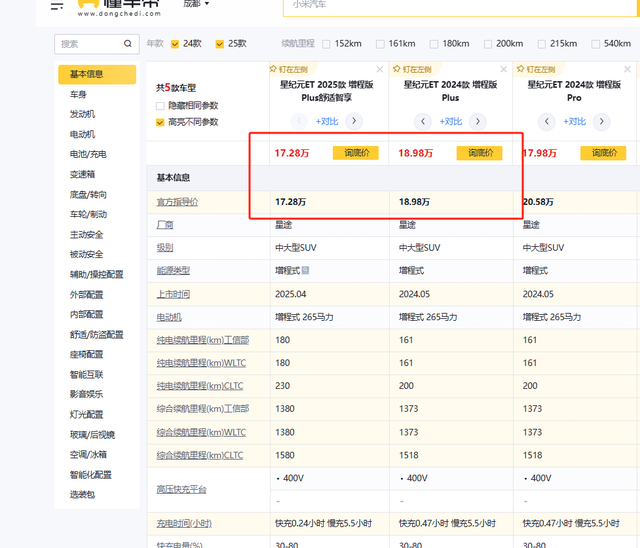Viewport: 640px width, 548px height.
Task: Jump to 选装包 section
Action: [82, 495]
